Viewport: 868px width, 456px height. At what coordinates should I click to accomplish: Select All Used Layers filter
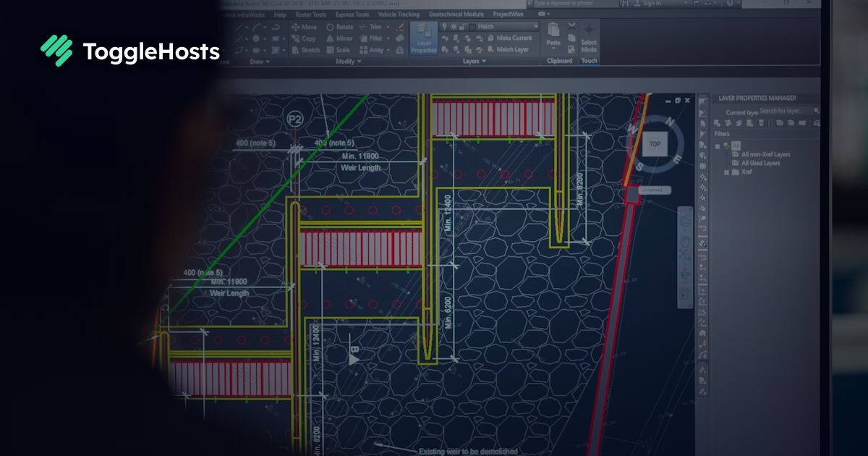click(x=755, y=163)
